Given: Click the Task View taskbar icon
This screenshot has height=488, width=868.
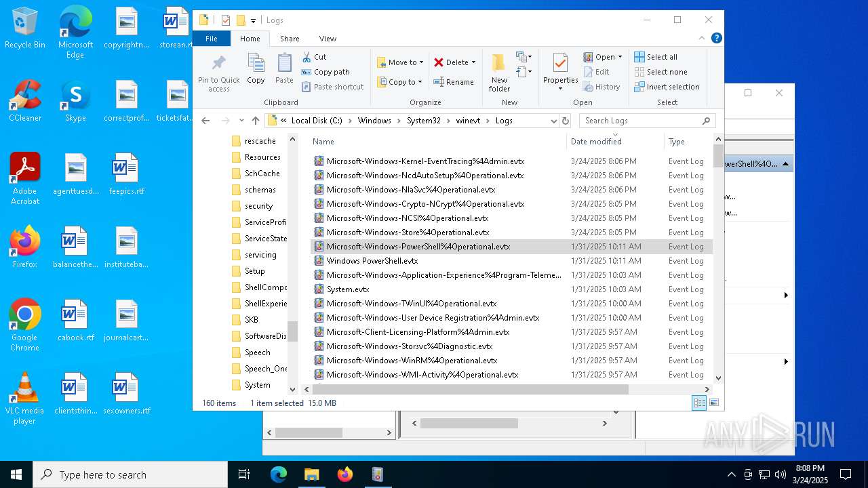Looking at the screenshot, I should click(x=244, y=474).
